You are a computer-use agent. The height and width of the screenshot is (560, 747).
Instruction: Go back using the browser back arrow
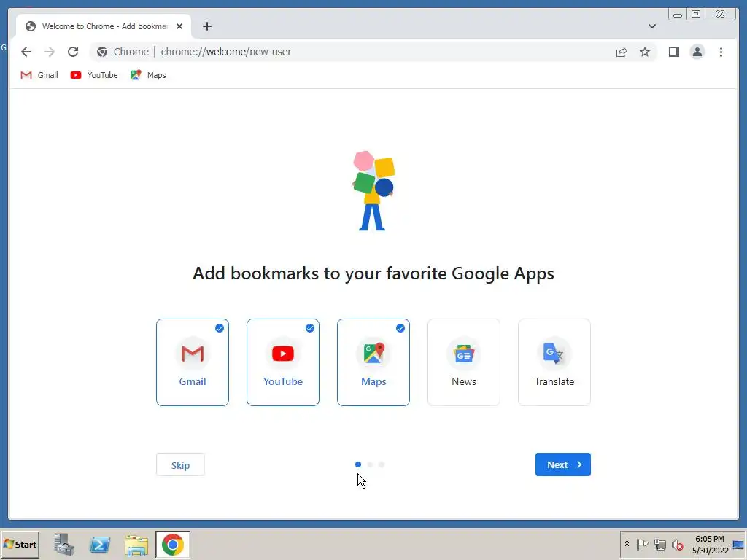pos(26,52)
